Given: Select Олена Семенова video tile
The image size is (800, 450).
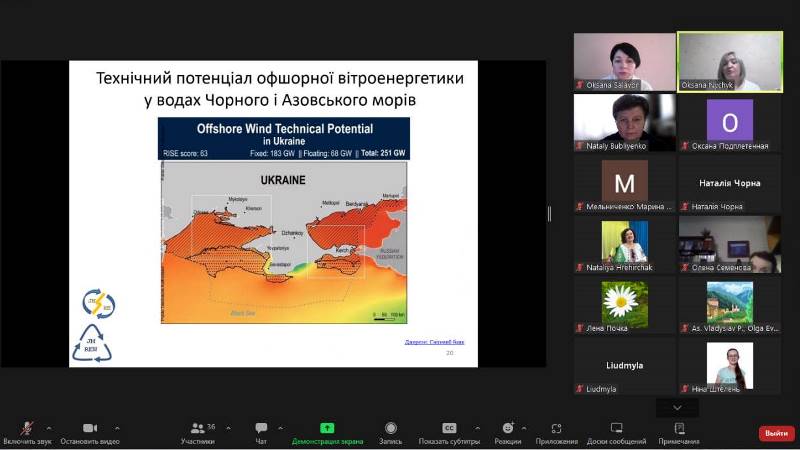Looking at the screenshot, I should (x=730, y=244).
